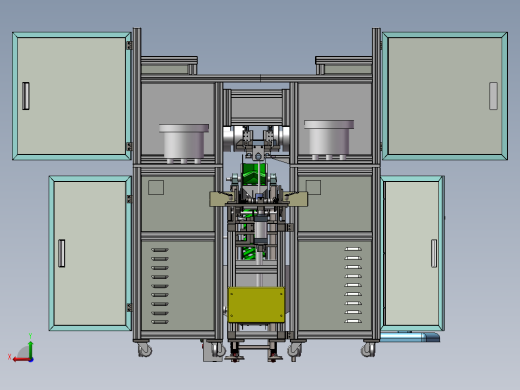Image resolution: width=520 pixels, height=390 pixels.
Task: Select the left vibratory bowl feeder
Action: [184, 143]
